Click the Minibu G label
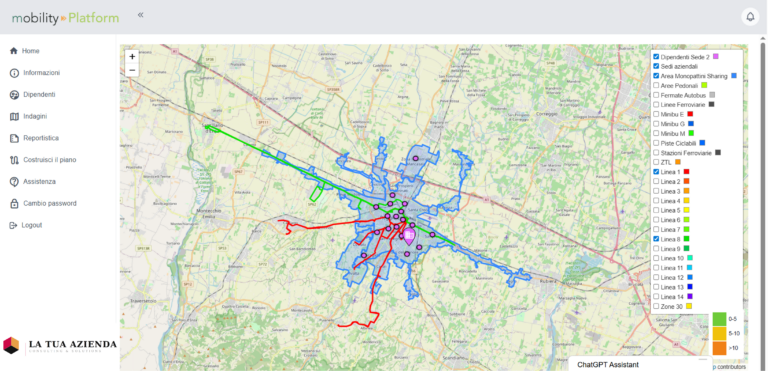 pyautogui.click(x=672, y=124)
